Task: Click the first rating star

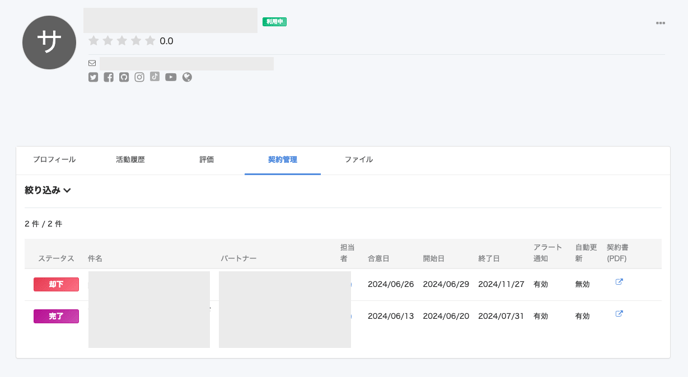Action: tap(93, 41)
